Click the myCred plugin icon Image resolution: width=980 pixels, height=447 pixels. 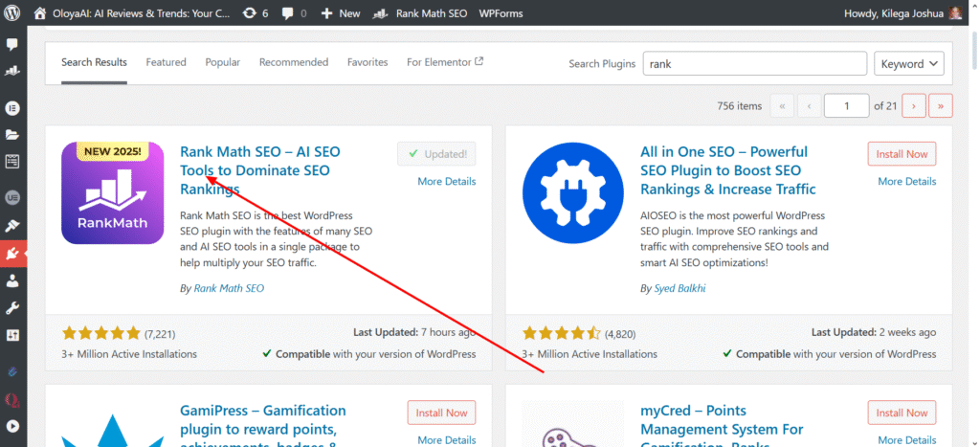(572, 424)
